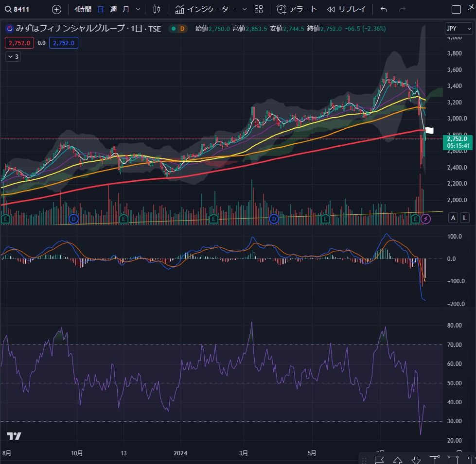Click the earnings E marker right of 5月

point(325,219)
